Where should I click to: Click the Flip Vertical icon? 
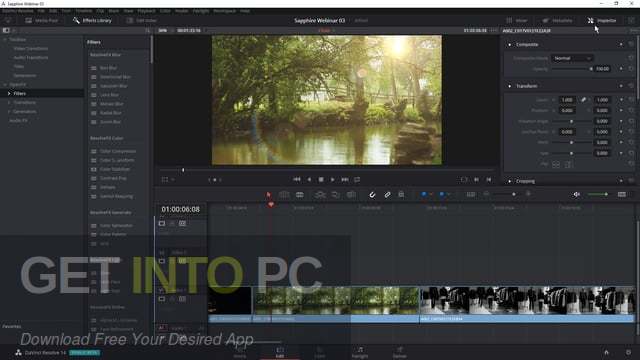click(569, 164)
